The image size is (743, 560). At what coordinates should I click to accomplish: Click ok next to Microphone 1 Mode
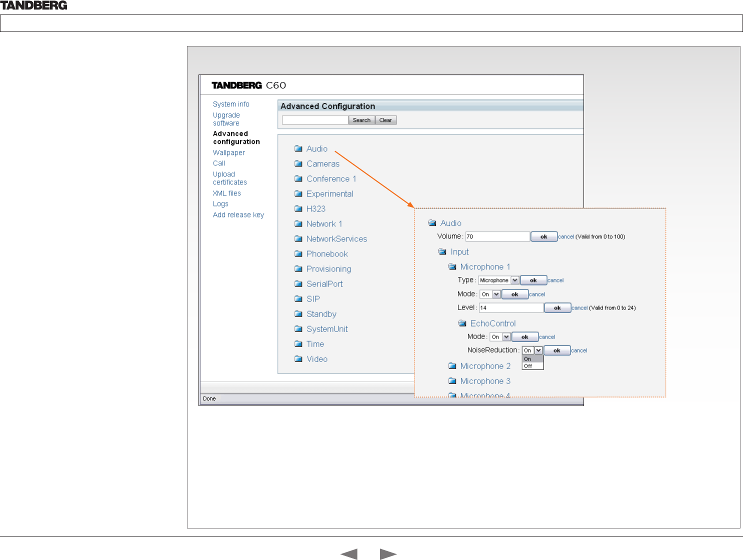515,294
